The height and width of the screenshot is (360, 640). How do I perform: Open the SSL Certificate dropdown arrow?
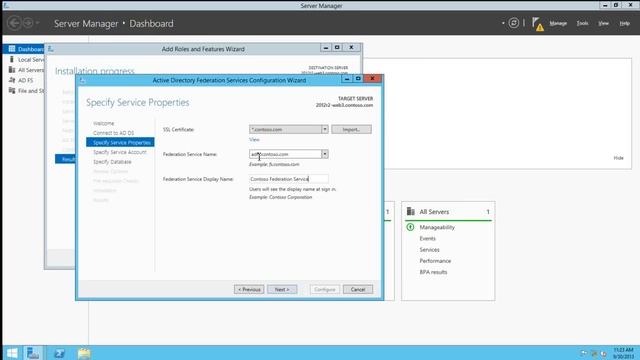click(x=324, y=129)
